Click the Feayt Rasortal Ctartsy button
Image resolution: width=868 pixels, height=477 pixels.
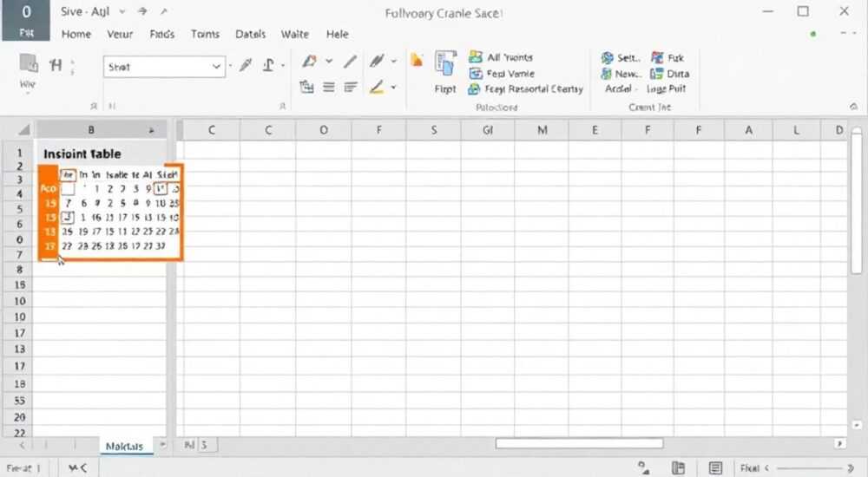click(x=525, y=89)
